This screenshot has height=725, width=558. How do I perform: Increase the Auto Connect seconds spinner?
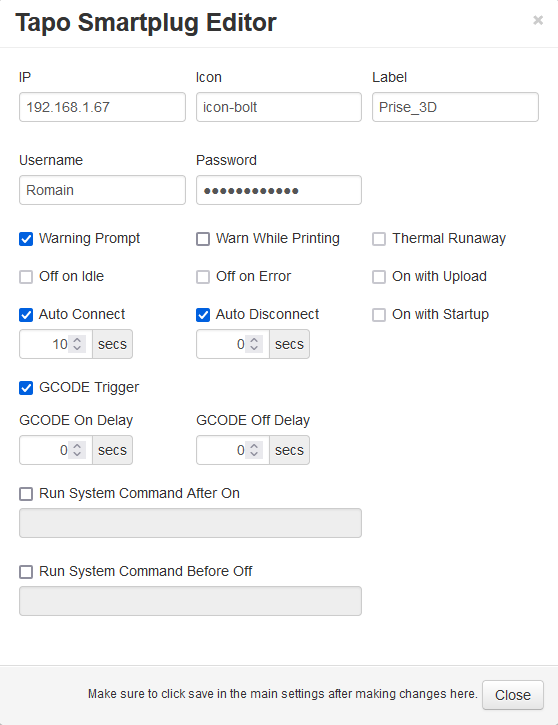click(x=77, y=339)
